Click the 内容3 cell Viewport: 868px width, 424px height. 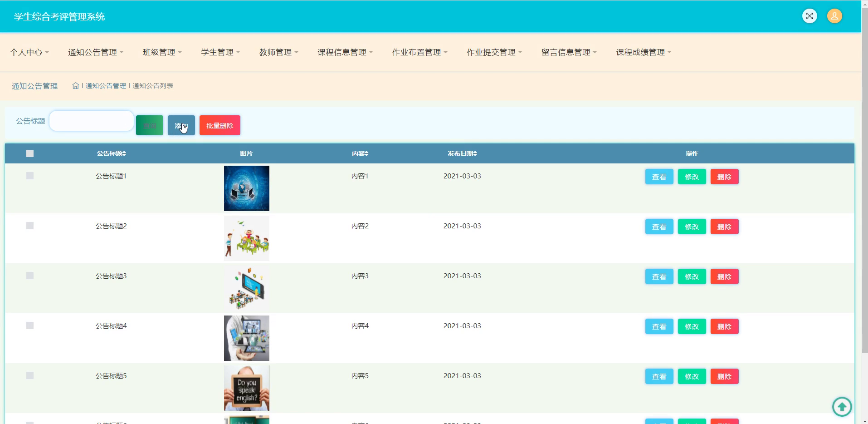360,276
